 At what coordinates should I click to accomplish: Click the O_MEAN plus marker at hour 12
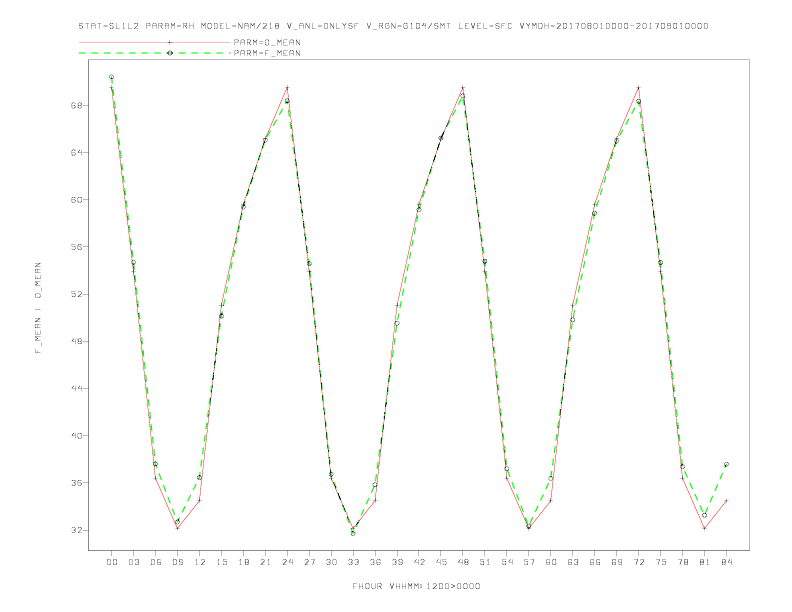coord(200,500)
